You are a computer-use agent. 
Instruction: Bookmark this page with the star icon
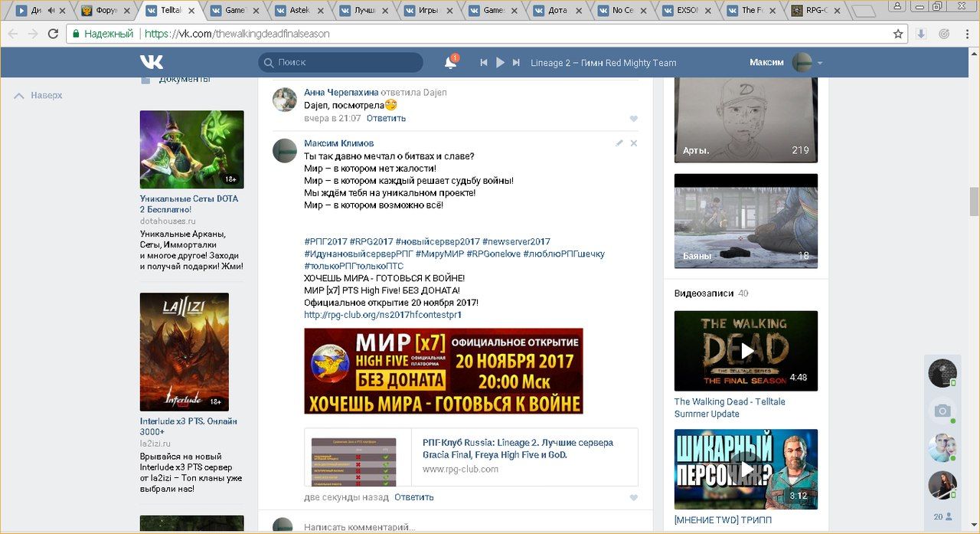898,34
